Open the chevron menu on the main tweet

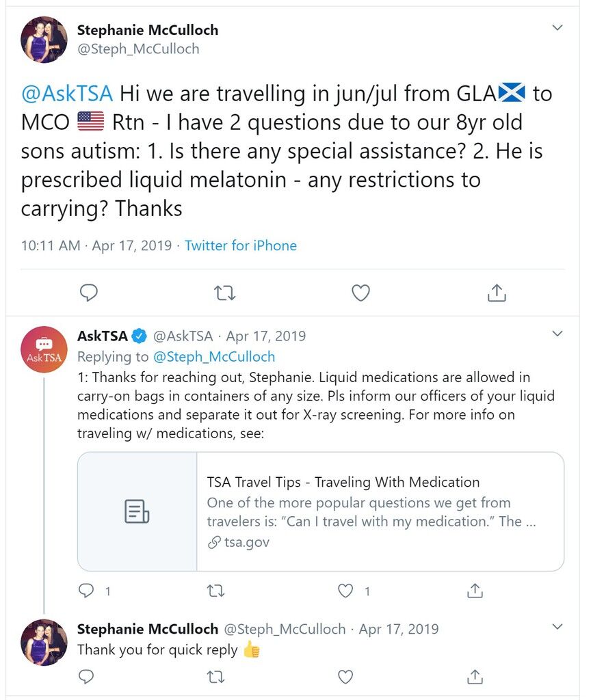[x=557, y=27]
